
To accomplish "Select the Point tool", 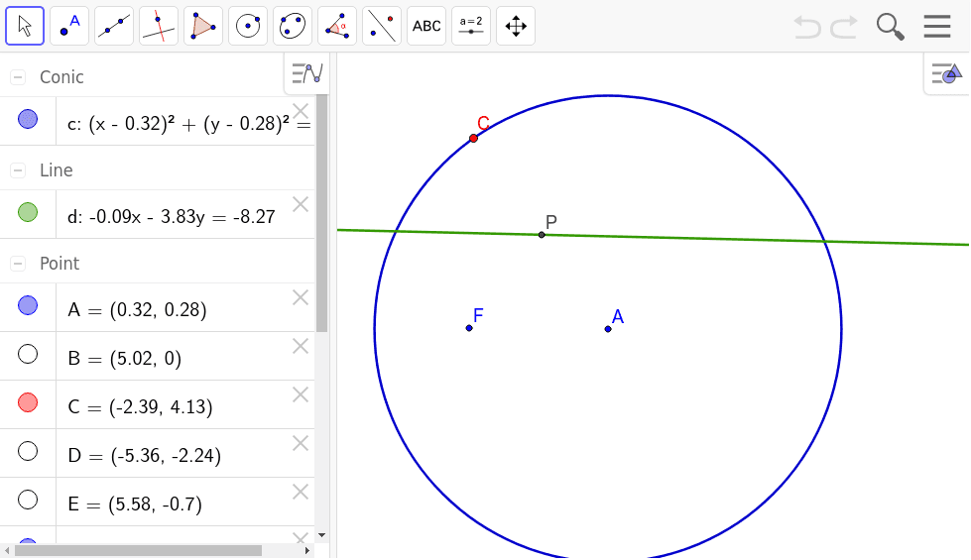I will (x=69, y=26).
